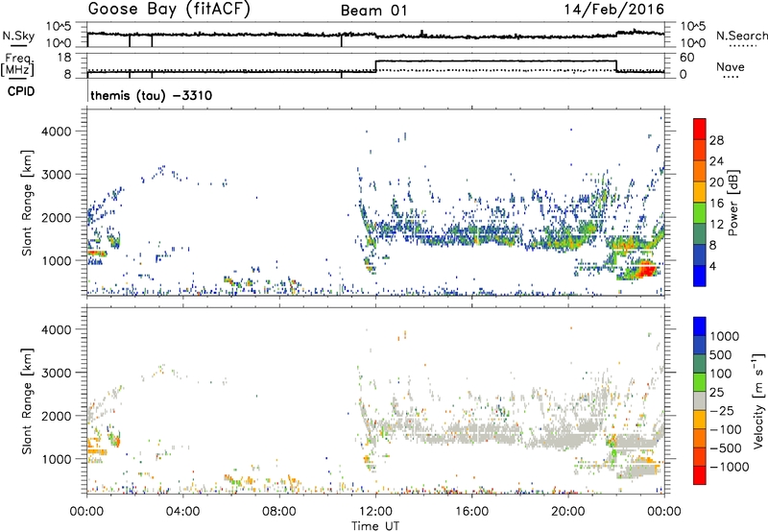Click the frequency step-up at 12:00 in Freq panel
This screenshot has width=768, height=532.
coord(375,66)
